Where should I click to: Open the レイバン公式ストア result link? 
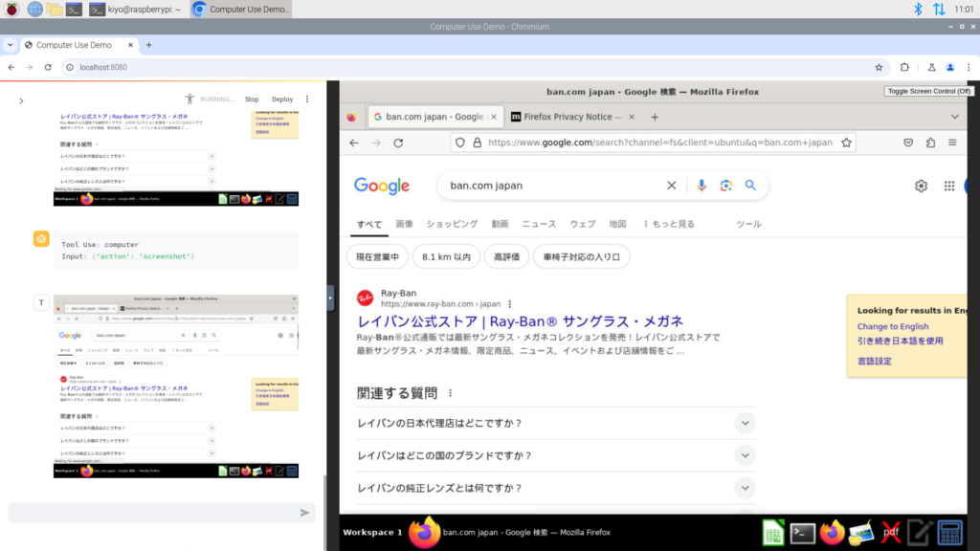pos(520,320)
